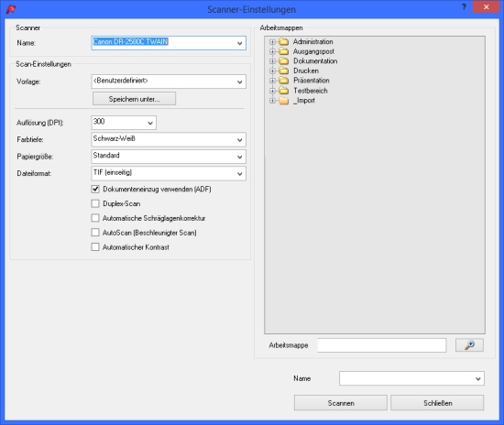504x425 pixels.
Task: Click the Administration folder icon
Action: click(x=283, y=42)
